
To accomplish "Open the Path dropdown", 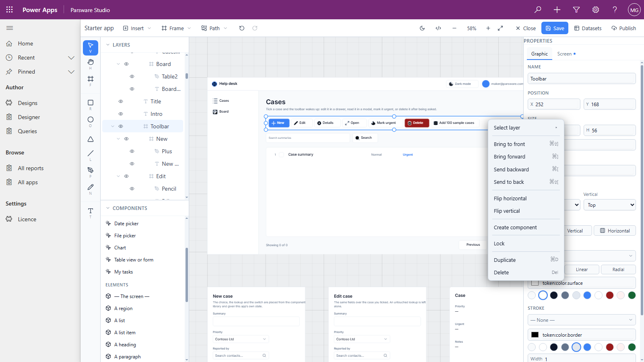I will click(x=214, y=28).
